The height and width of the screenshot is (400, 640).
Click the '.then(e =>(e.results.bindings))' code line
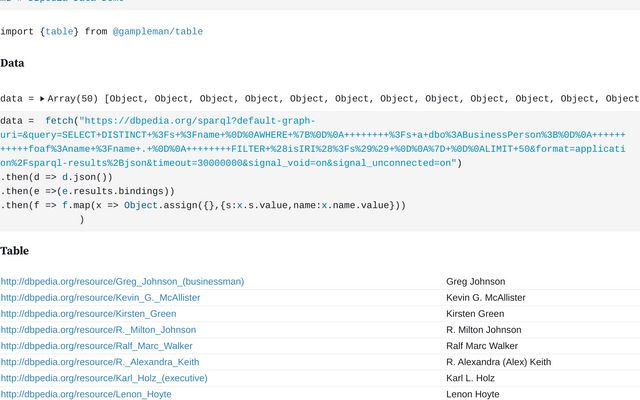click(x=87, y=191)
